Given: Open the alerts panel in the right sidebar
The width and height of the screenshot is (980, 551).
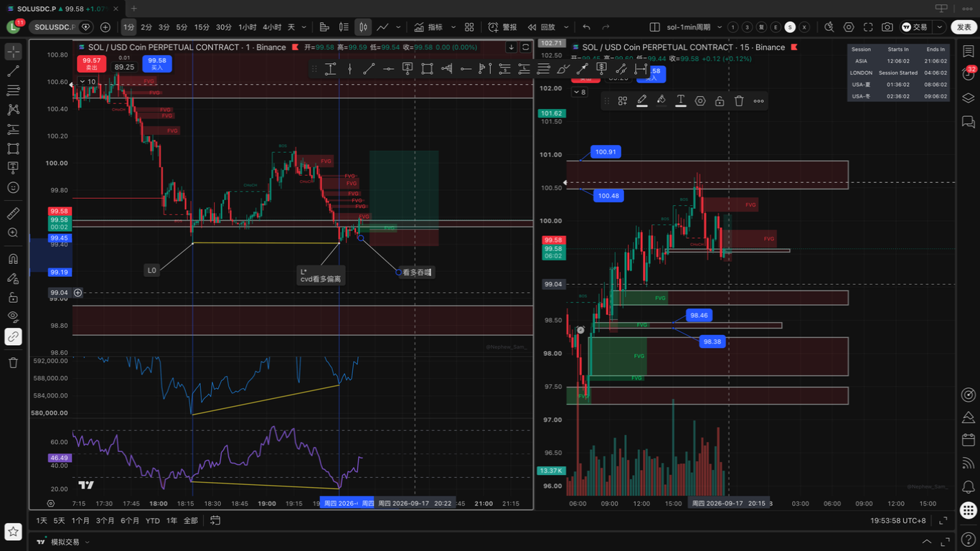Looking at the screenshot, I should [x=969, y=74].
